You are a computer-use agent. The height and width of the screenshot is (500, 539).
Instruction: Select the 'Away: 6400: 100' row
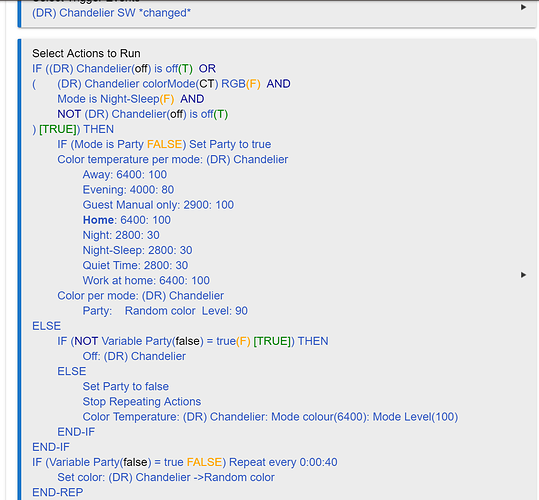coord(124,175)
